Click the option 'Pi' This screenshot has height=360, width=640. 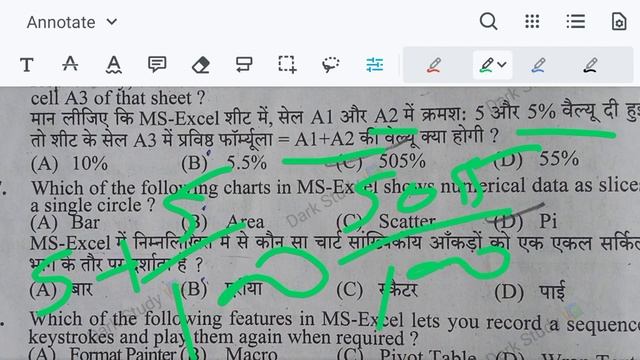548,221
